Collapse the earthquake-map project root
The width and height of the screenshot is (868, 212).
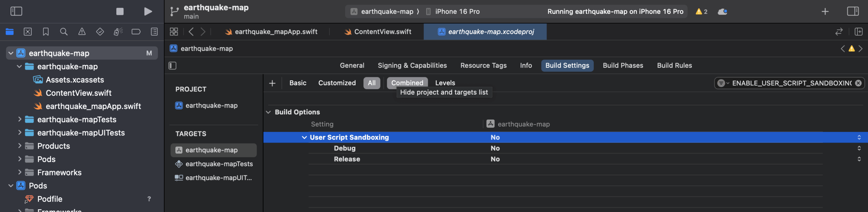[11, 53]
